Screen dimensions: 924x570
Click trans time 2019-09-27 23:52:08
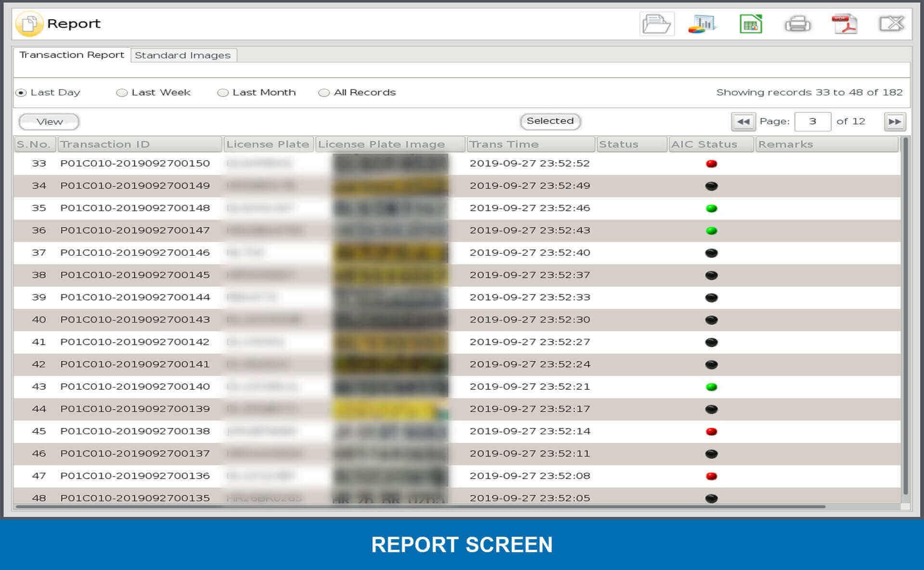pyautogui.click(x=530, y=476)
